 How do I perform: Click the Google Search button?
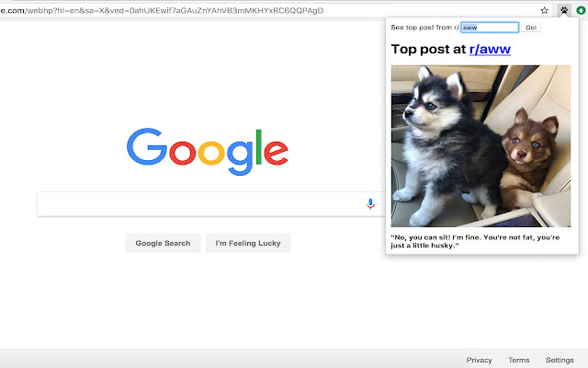[x=163, y=243]
